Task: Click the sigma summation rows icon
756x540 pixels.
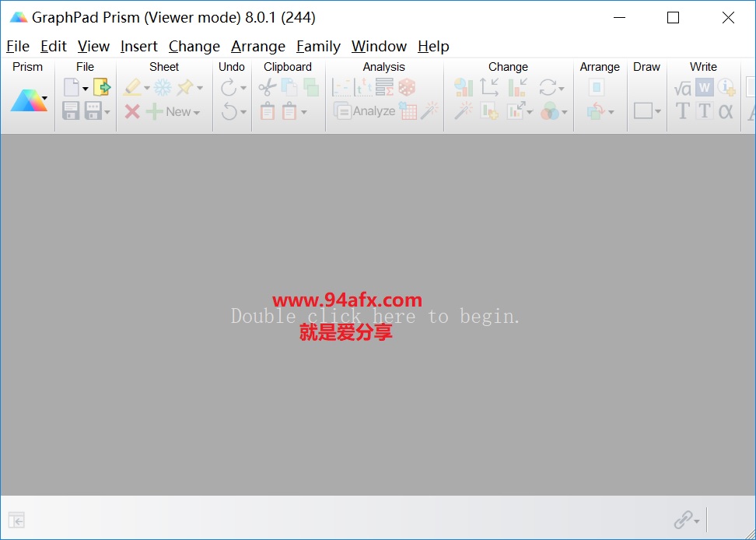Action: 384,87
